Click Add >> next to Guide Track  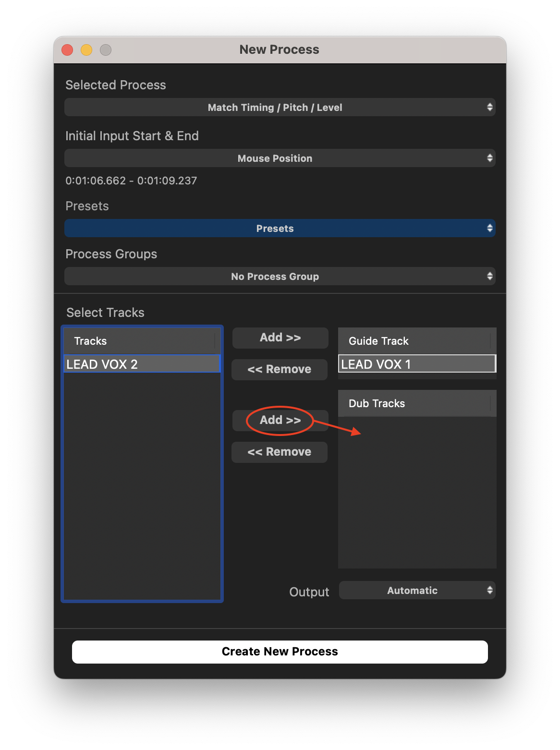[280, 338]
